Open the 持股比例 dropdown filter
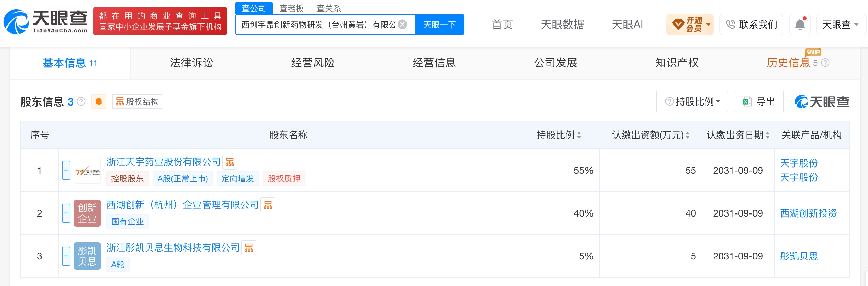868x286 pixels. click(692, 101)
